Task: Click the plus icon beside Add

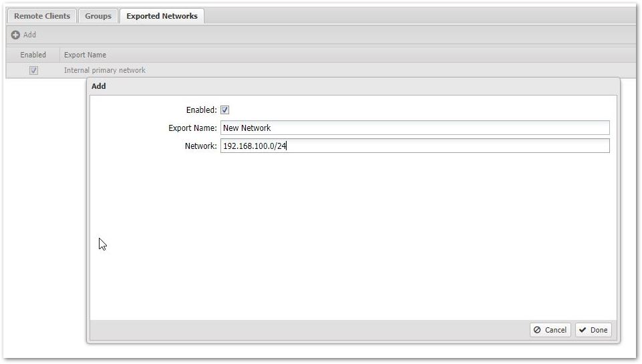Action: tap(15, 35)
